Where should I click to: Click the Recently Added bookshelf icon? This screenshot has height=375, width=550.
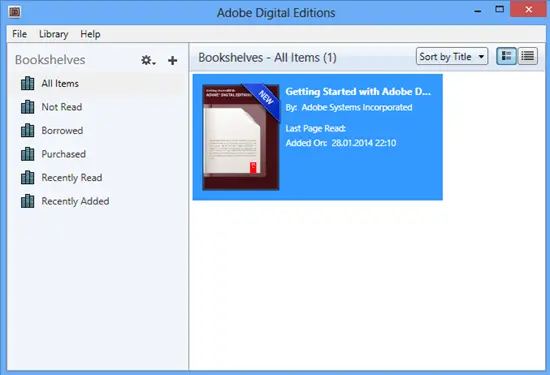(x=28, y=201)
